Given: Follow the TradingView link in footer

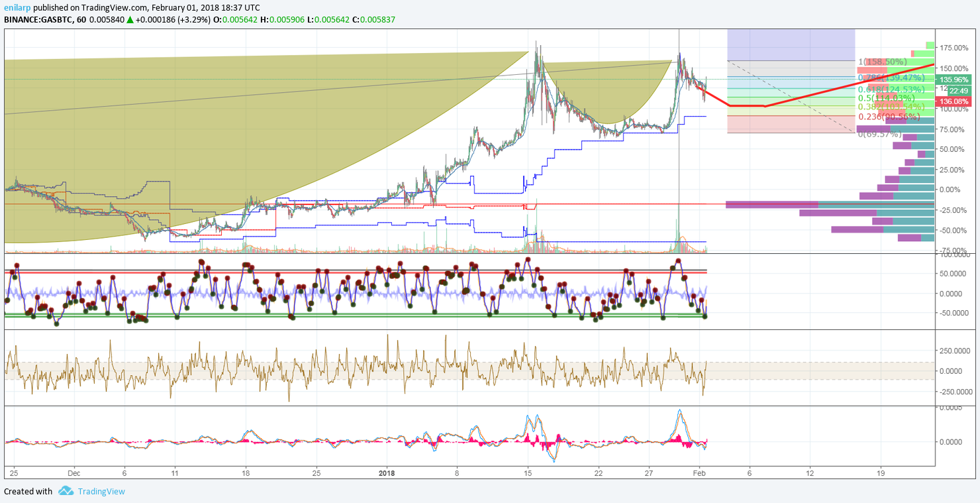Looking at the screenshot, I should 101,491.
